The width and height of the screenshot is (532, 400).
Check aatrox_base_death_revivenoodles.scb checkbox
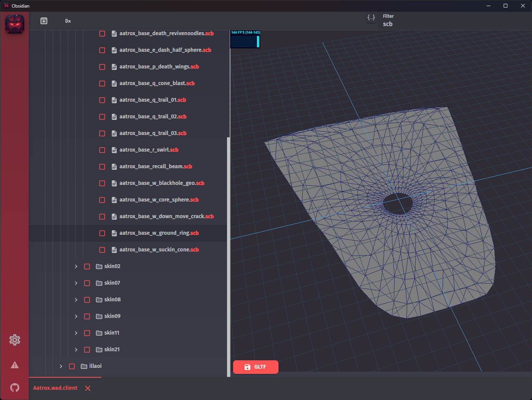click(102, 34)
